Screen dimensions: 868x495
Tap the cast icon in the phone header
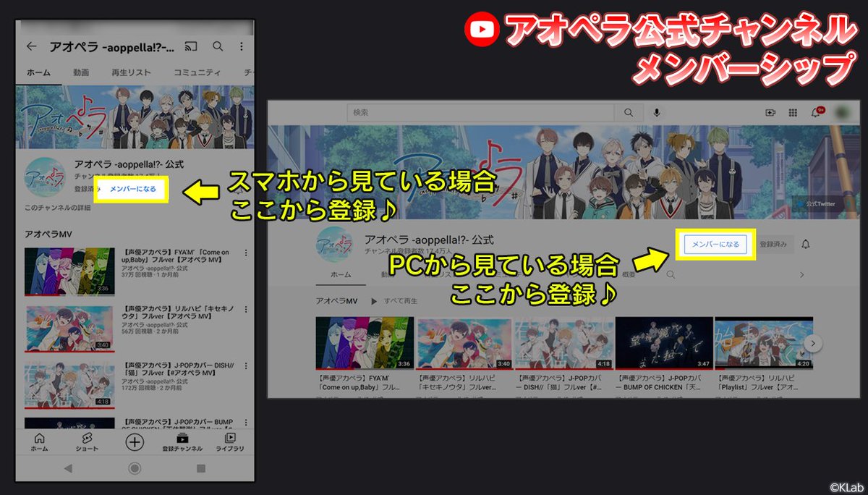192,46
